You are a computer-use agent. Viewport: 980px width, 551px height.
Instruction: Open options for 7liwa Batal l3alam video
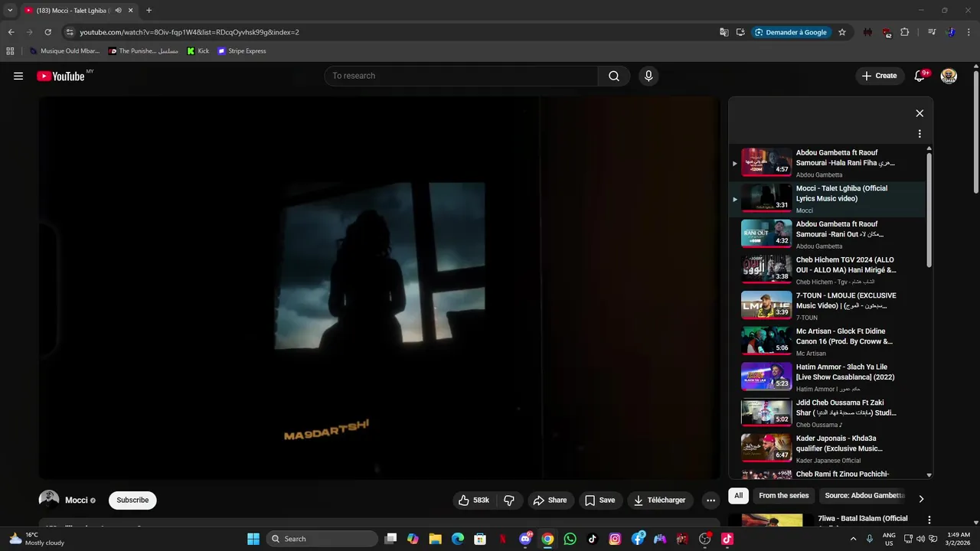[x=929, y=520]
